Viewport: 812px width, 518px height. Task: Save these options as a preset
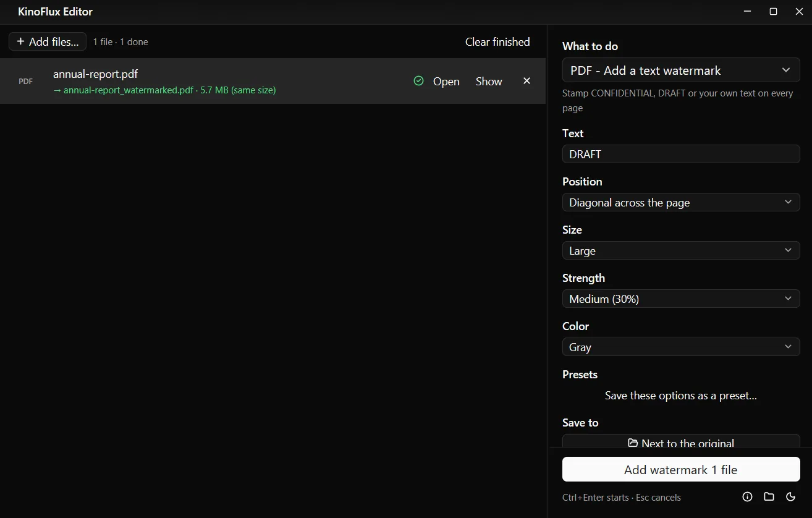(x=681, y=395)
